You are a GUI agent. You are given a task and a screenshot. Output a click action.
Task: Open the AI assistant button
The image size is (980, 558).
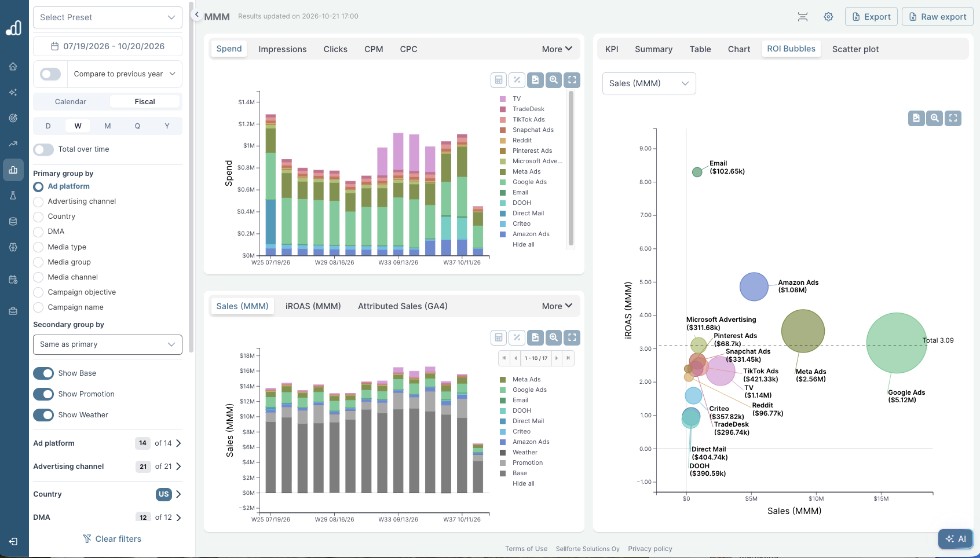point(956,539)
